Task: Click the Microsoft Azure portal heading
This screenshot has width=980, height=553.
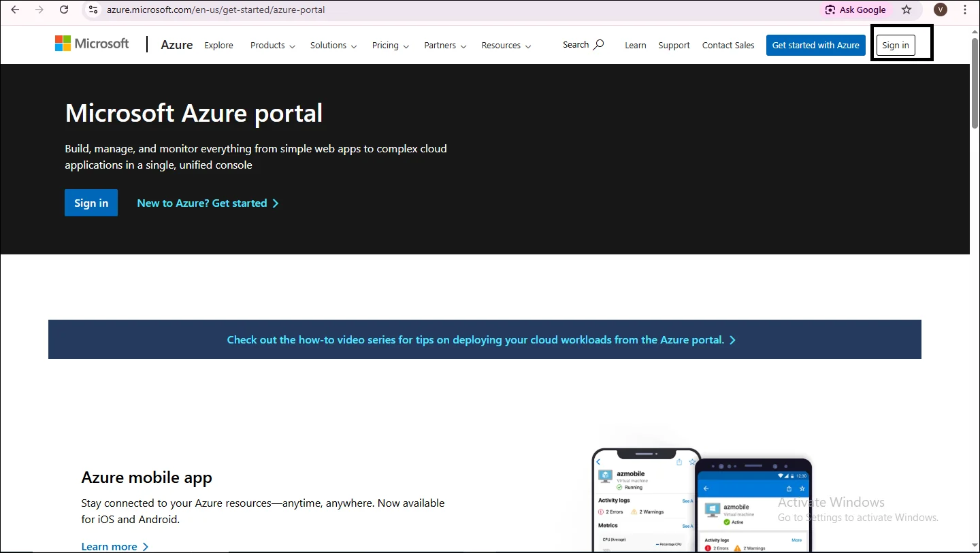Action: click(194, 113)
